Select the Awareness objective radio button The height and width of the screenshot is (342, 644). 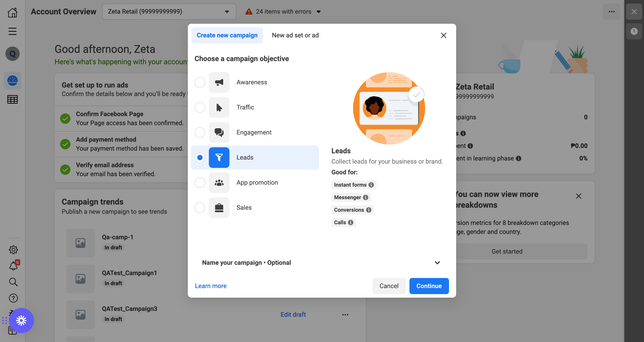(x=200, y=82)
